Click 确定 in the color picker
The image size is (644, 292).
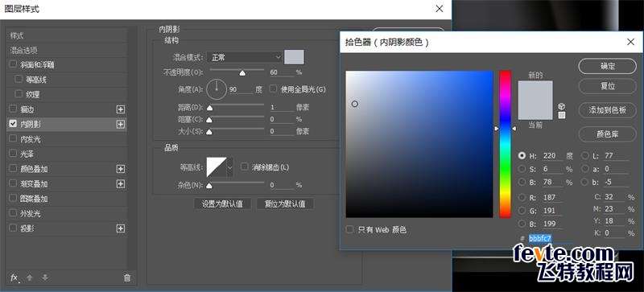[x=608, y=66]
